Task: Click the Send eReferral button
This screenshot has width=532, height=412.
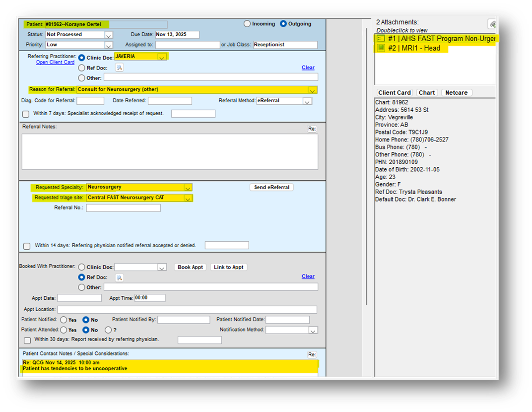Action: click(x=271, y=187)
